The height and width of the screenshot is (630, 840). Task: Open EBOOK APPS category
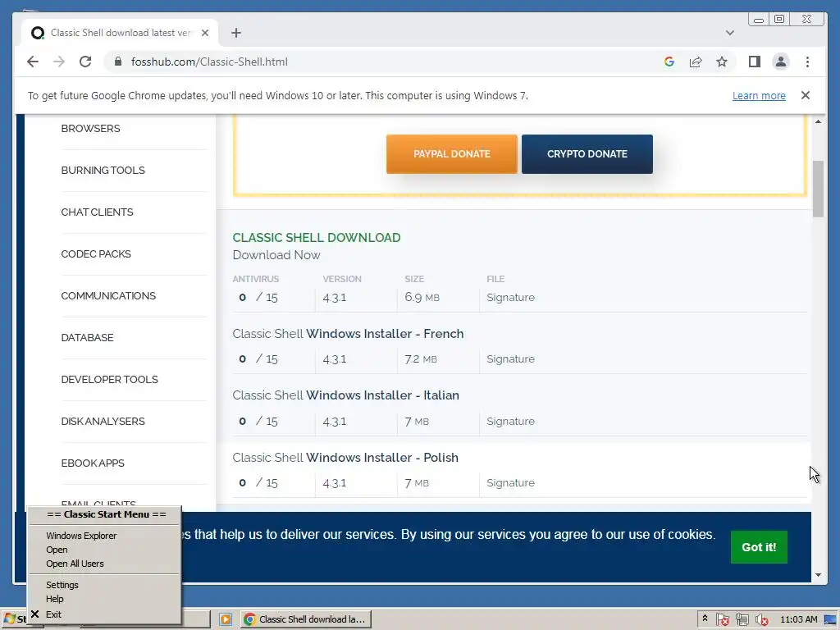point(93,463)
